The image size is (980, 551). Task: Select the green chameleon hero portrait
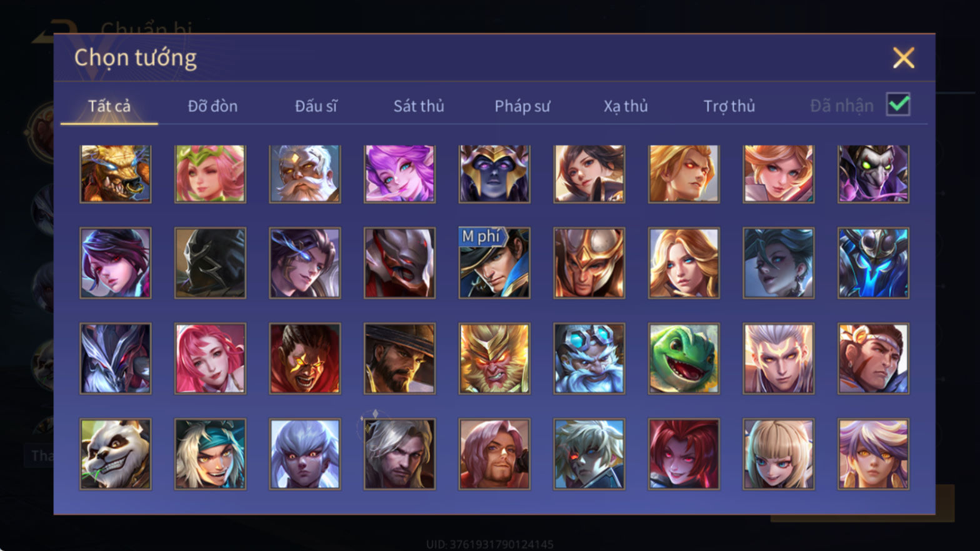click(x=684, y=359)
